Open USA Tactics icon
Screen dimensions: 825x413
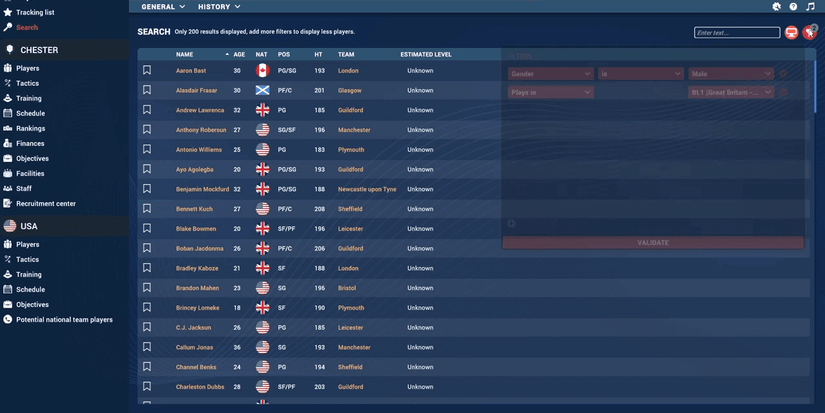pos(7,259)
